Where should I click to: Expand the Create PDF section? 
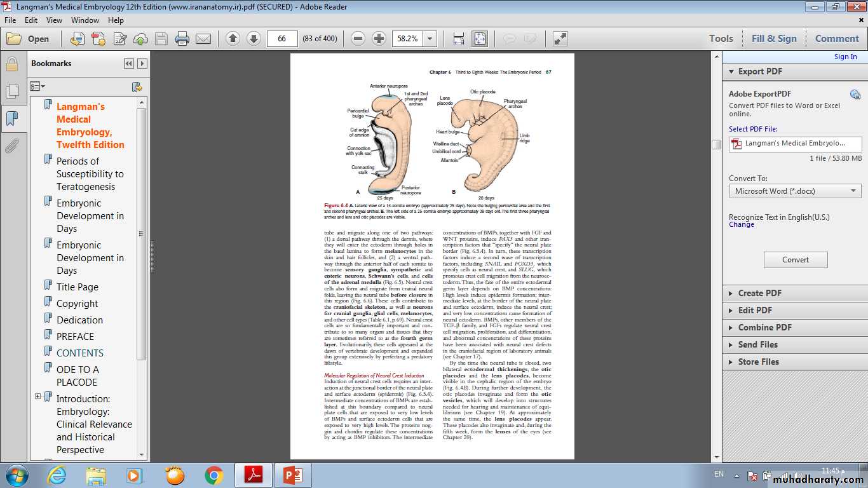pos(759,293)
